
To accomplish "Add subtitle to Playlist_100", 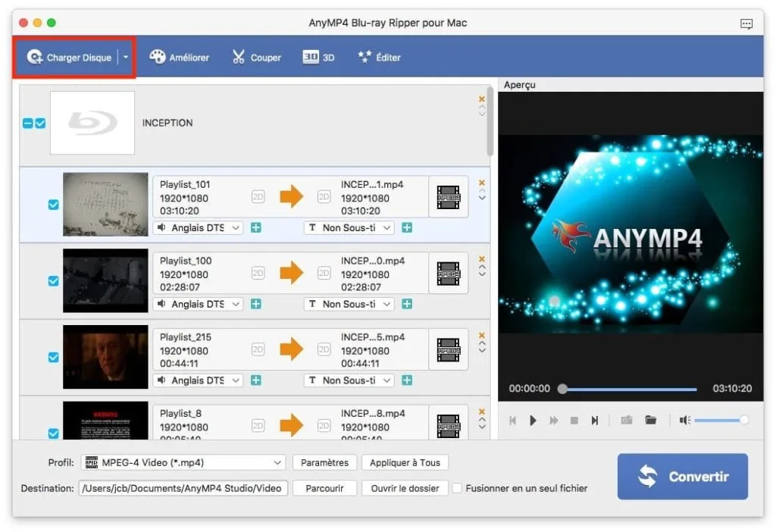I will [407, 304].
